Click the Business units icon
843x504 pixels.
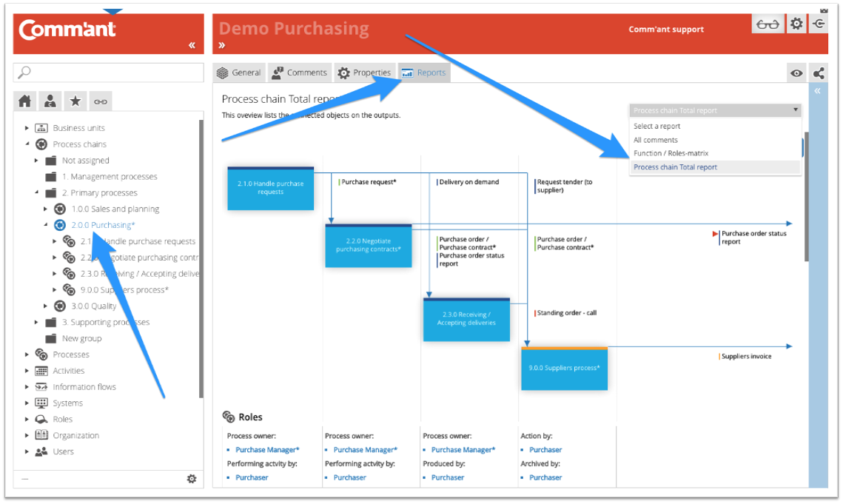pyautogui.click(x=41, y=128)
